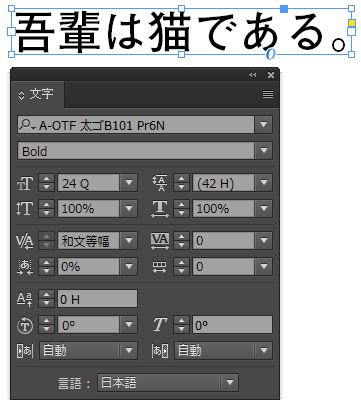Click the character rotation icon
This screenshot has height=410, width=361.
tap(25, 325)
